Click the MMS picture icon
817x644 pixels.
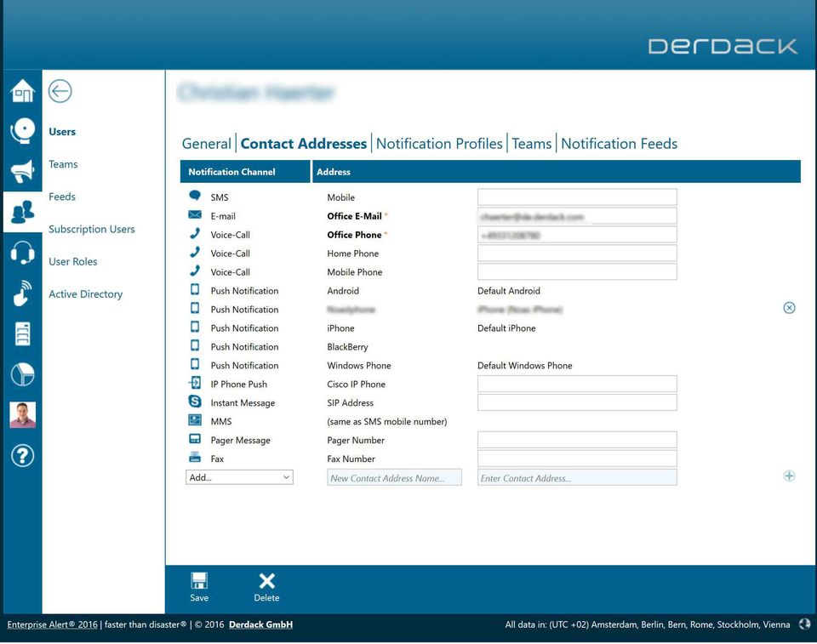[x=195, y=420]
